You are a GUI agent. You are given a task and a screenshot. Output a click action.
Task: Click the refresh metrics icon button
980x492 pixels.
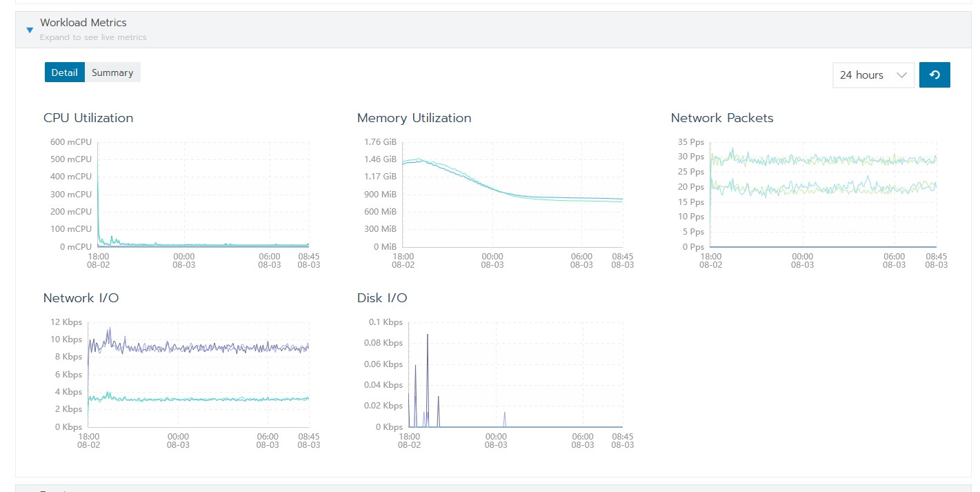934,75
